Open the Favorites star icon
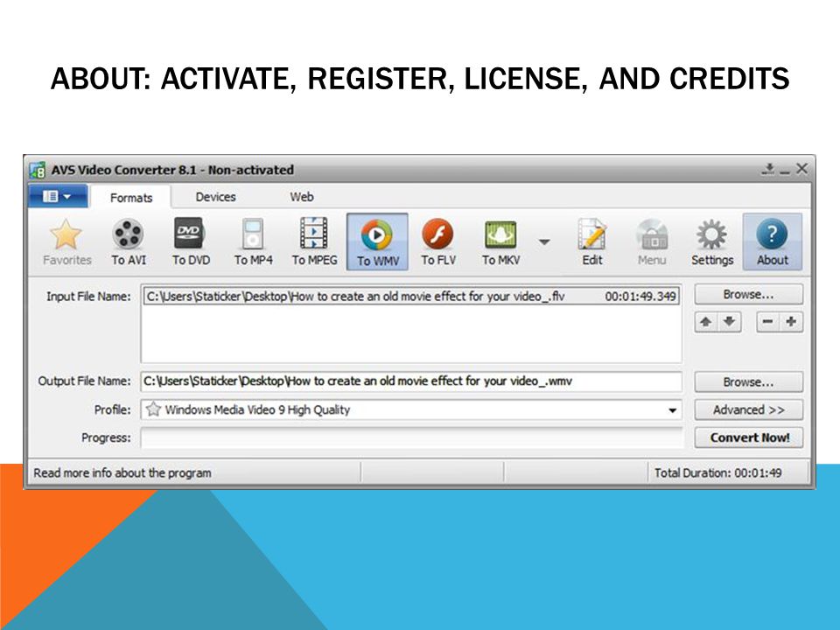Image resolution: width=840 pixels, height=630 pixels. (66, 241)
